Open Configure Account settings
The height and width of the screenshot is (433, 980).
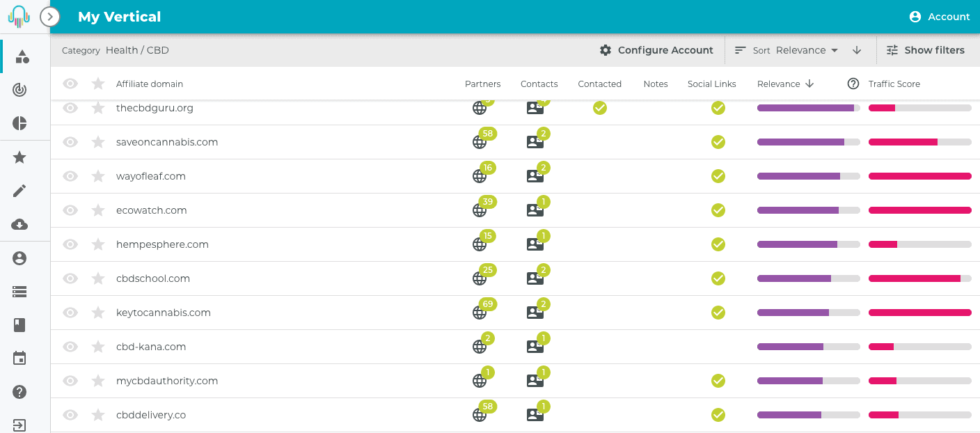[656, 50]
